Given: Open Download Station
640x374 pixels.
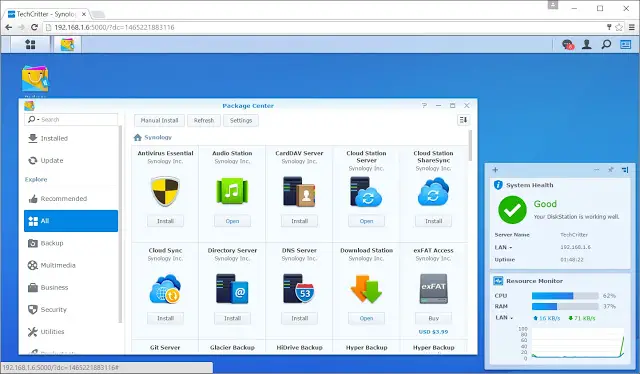Looking at the screenshot, I should (366, 318).
